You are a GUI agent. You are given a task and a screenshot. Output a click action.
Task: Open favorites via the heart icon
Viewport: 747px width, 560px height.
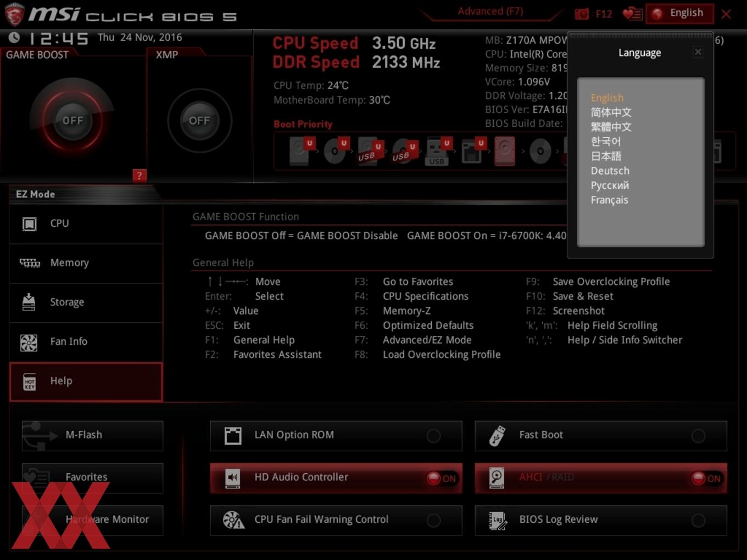click(x=632, y=14)
